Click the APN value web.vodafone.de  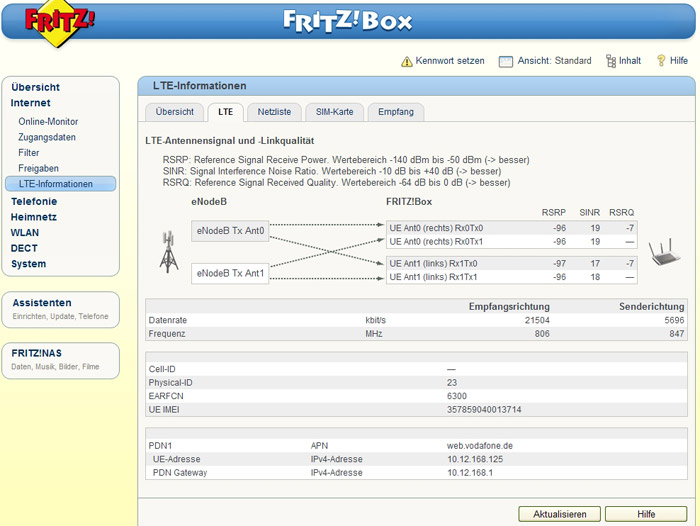coord(480,446)
